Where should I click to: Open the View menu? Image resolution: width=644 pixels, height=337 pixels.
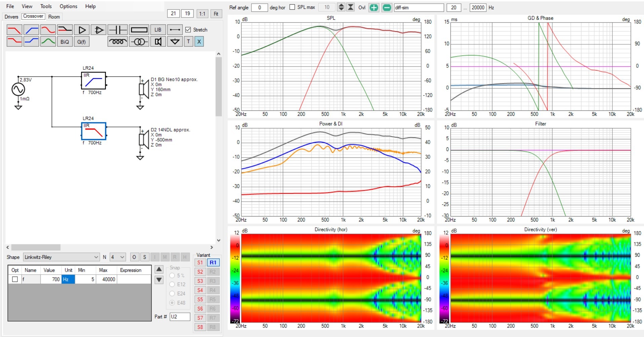[x=27, y=6]
